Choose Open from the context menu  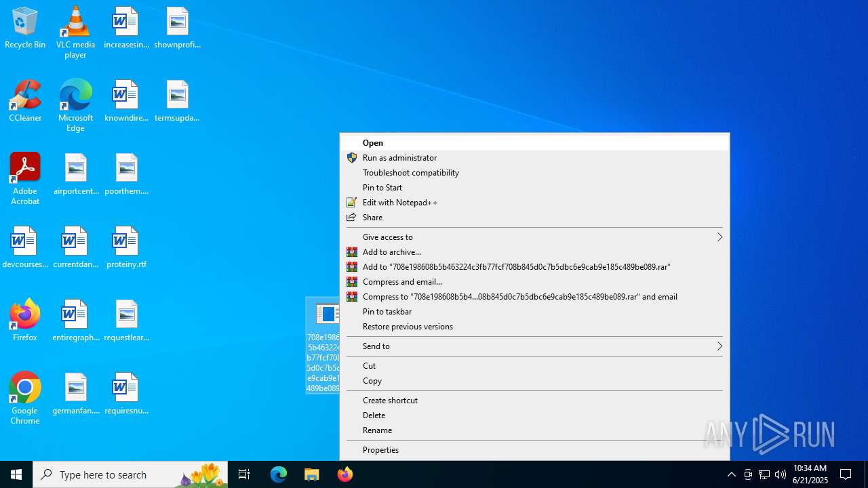pyautogui.click(x=534, y=143)
